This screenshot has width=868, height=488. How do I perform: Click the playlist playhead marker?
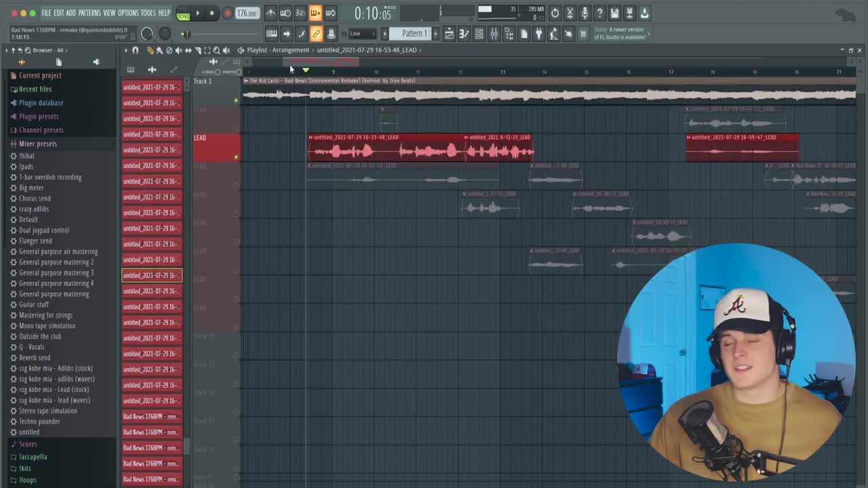306,70
